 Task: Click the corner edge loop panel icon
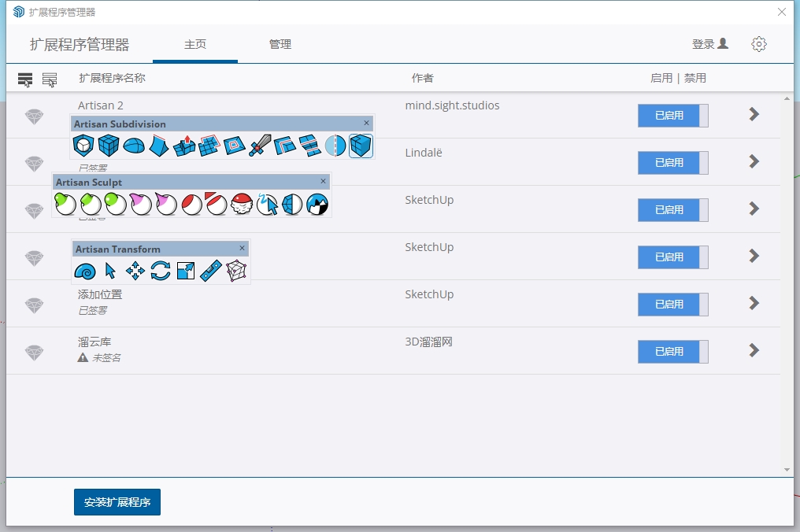(285, 146)
